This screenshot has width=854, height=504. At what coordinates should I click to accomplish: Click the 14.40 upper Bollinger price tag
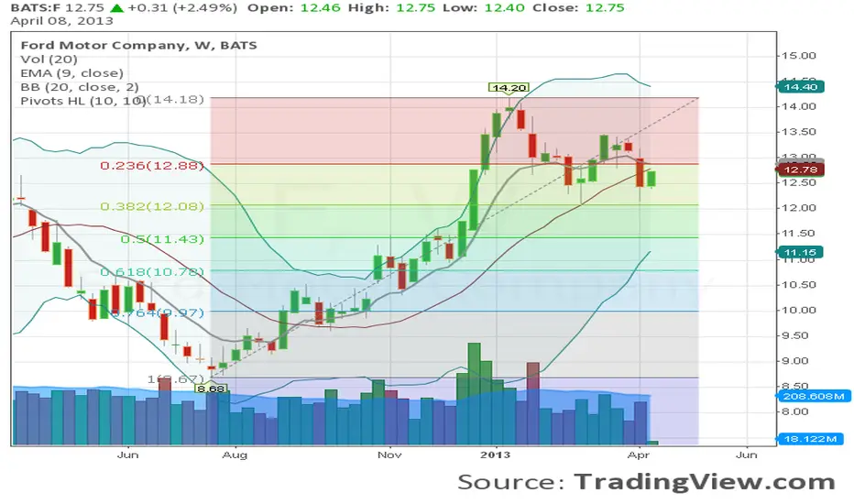pos(800,87)
